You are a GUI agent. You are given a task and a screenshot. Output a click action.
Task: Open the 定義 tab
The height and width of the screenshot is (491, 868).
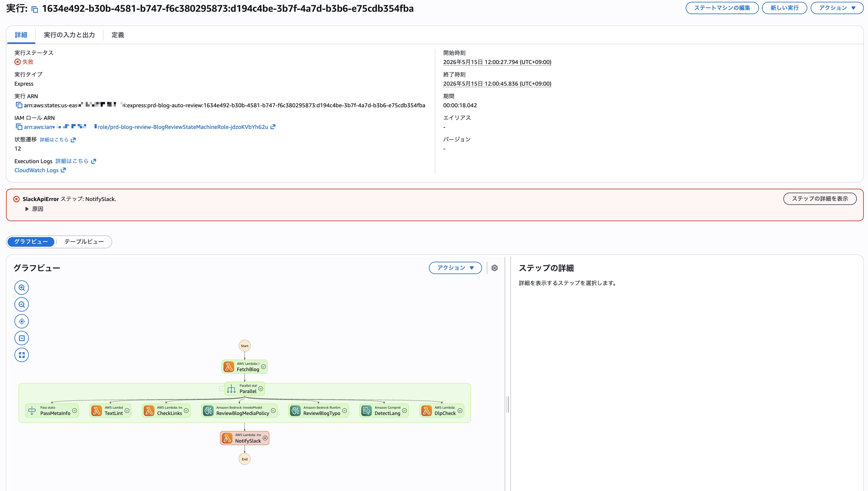(118, 35)
